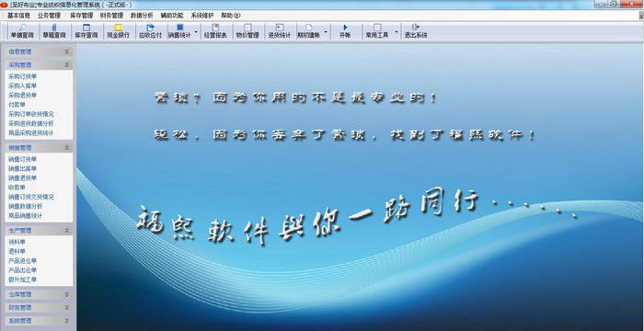644x331 pixels.
Task: Open 付款单 in sidebar
Action: (17, 105)
